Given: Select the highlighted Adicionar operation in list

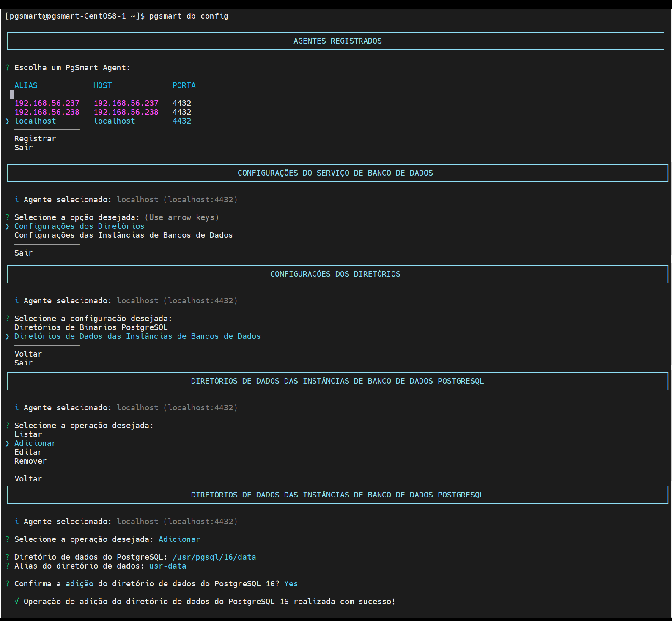Looking at the screenshot, I should pos(35,443).
